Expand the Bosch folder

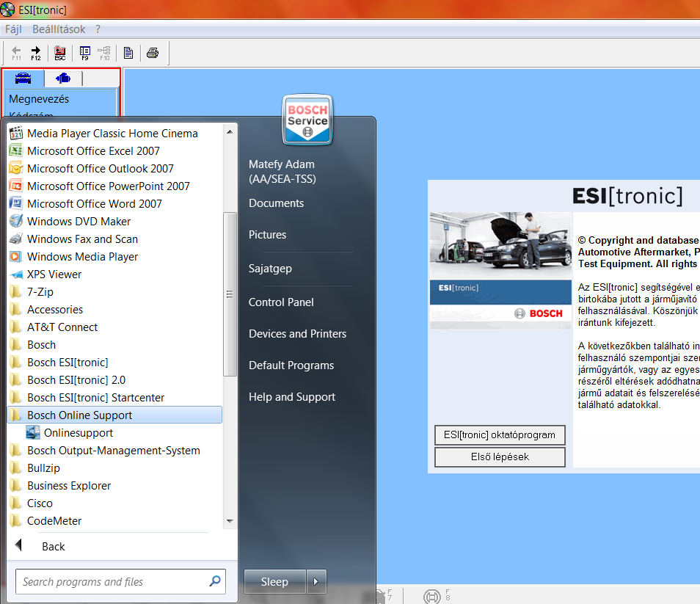click(x=114, y=345)
